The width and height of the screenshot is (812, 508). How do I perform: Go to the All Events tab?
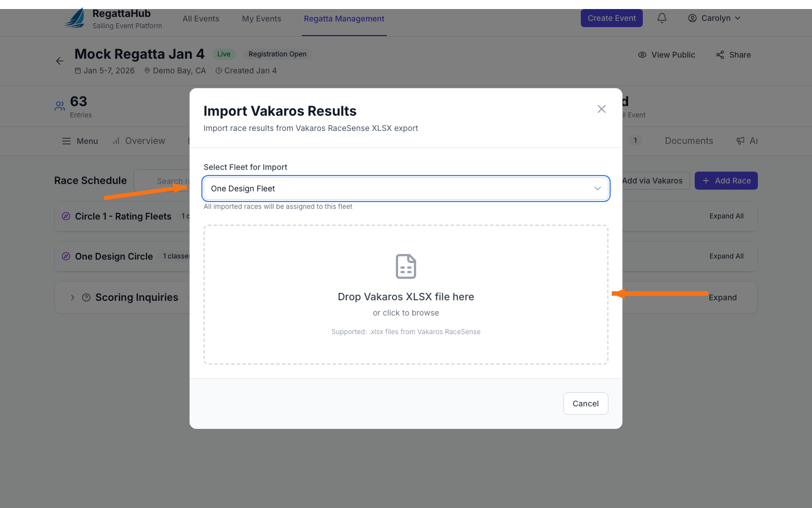[x=201, y=19]
